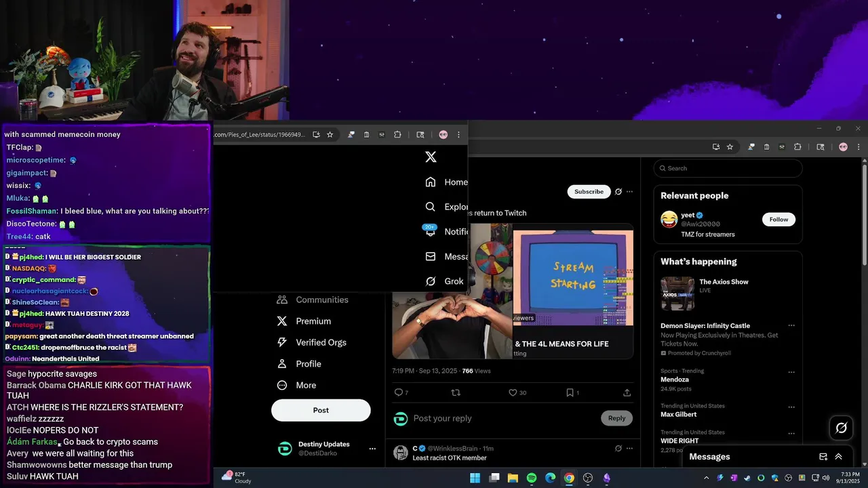
Task: Click the white Post button
Action: 321,410
